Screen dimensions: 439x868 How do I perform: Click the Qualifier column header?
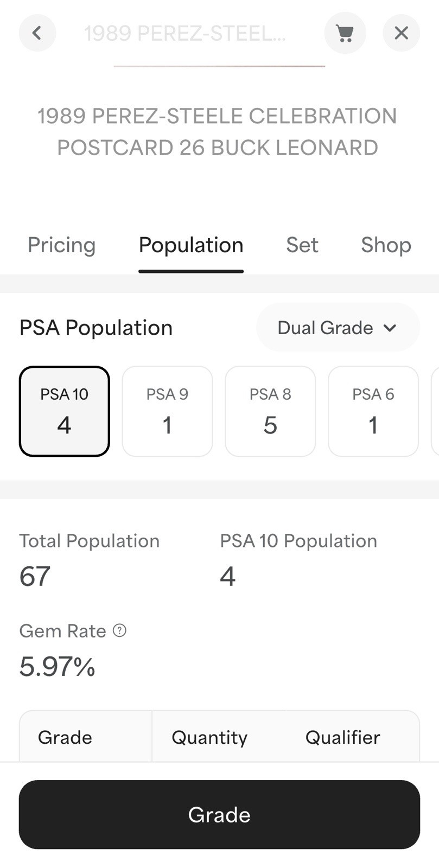tap(343, 737)
